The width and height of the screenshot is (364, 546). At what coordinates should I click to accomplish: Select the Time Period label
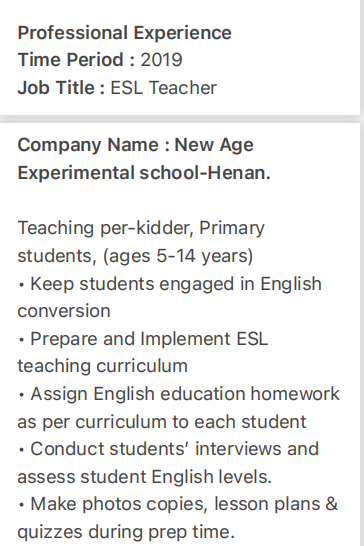tap(76, 60)
